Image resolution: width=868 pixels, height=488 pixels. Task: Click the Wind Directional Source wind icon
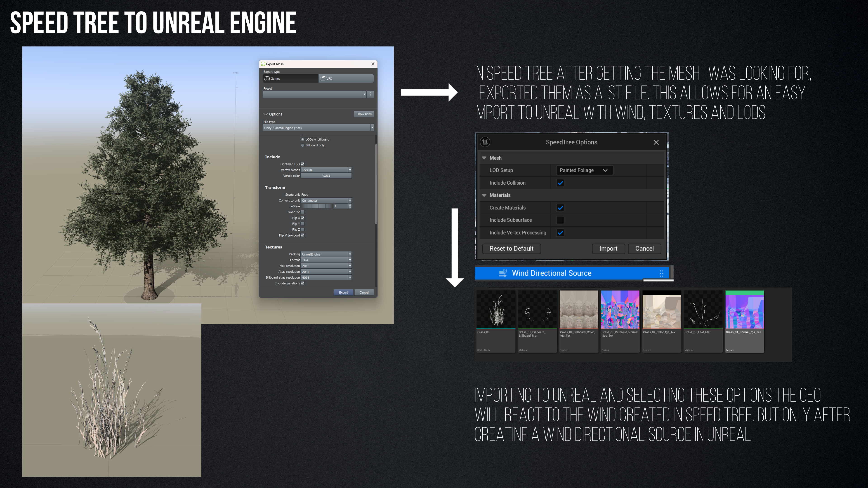click(503, 273)
